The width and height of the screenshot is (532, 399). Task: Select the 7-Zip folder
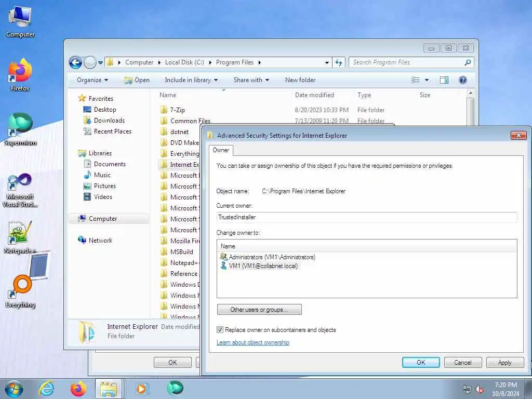click(177, 110)
